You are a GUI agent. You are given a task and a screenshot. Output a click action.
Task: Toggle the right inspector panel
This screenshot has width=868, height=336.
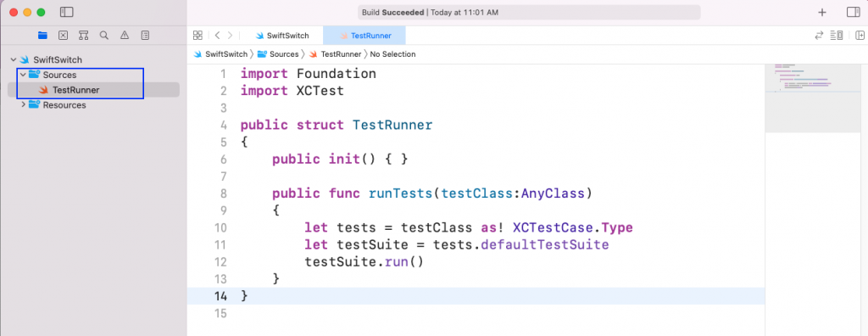pos(853,12)
